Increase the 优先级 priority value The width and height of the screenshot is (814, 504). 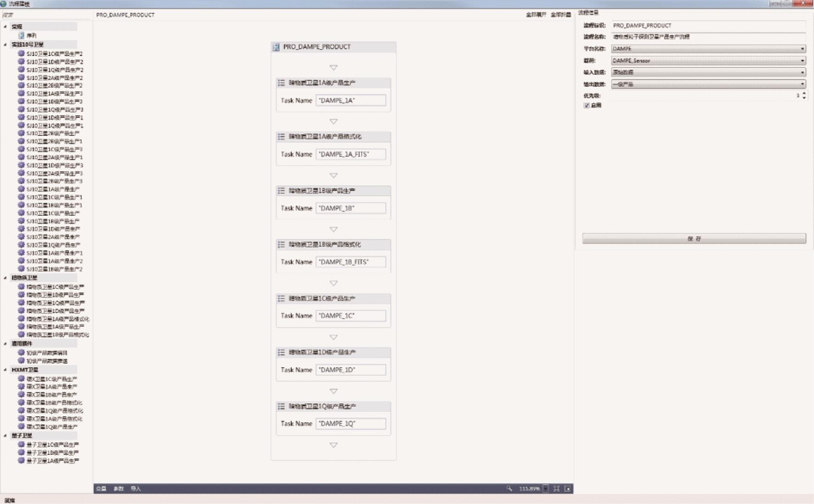[x=804, y=94]
